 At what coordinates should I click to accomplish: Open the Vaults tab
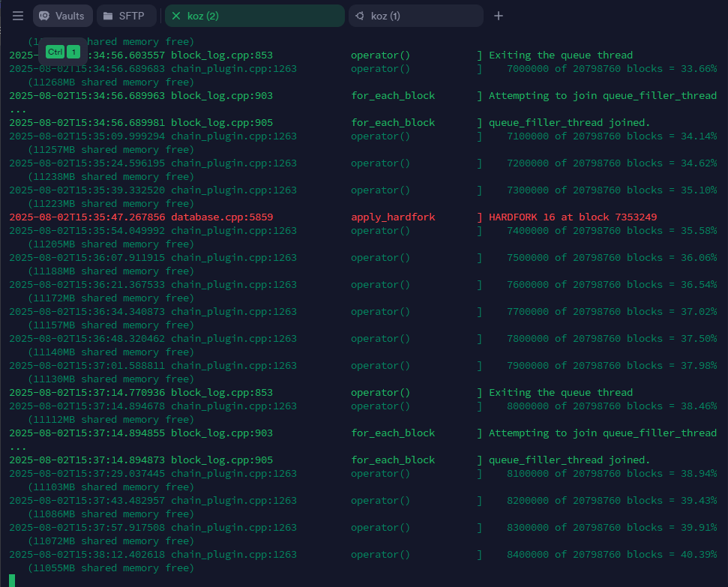pos(63,16)
